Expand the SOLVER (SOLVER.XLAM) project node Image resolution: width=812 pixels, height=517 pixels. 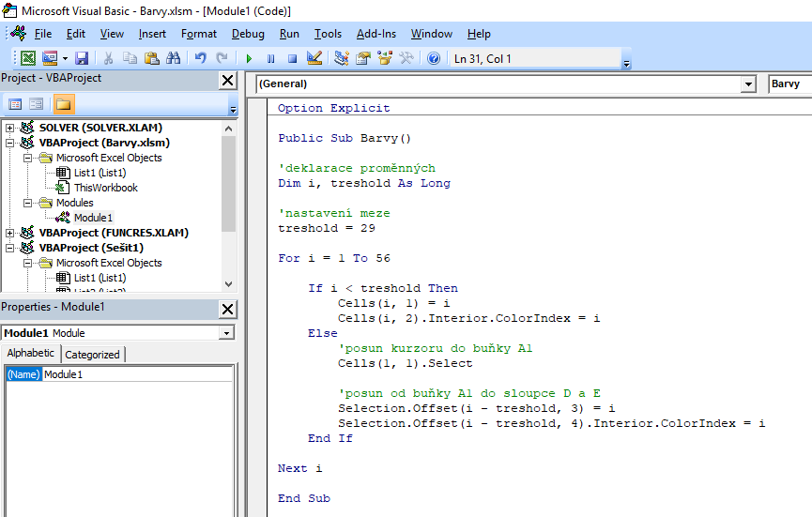9,128
